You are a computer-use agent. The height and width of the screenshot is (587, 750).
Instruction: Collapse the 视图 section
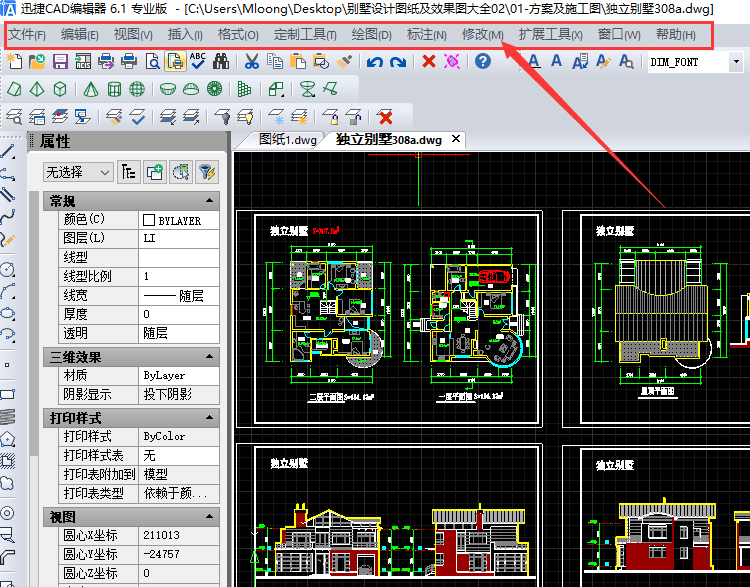210,516
